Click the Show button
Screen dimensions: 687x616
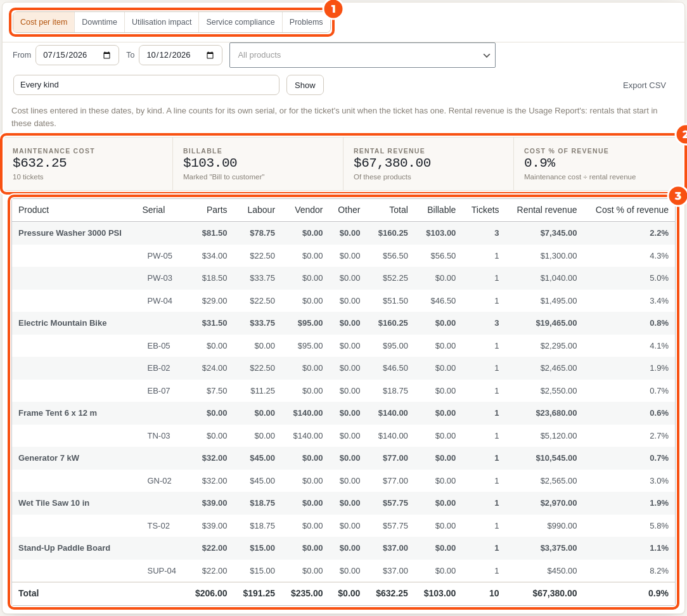tap(305, 85)
